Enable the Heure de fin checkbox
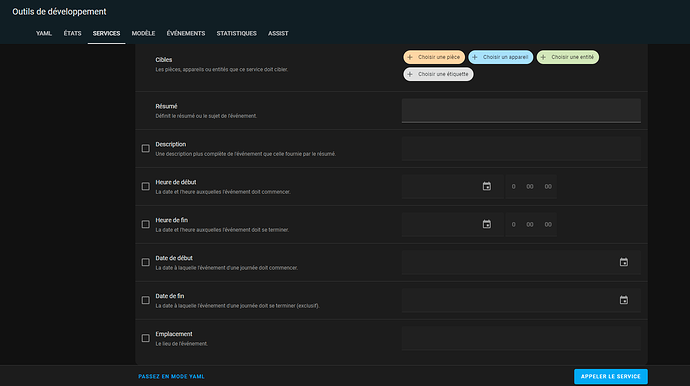The height and width of the screenshot is (386, 690). (x=146, y=224)
